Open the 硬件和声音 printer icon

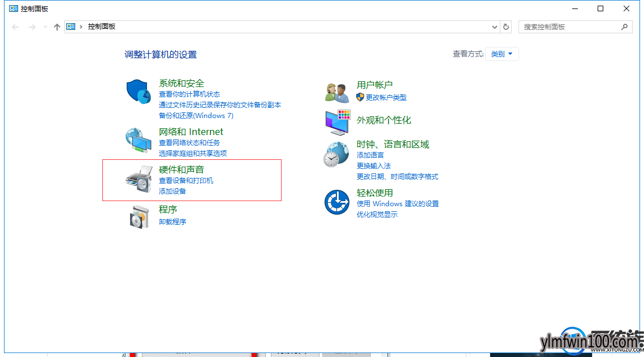click(x=139, y=178)
